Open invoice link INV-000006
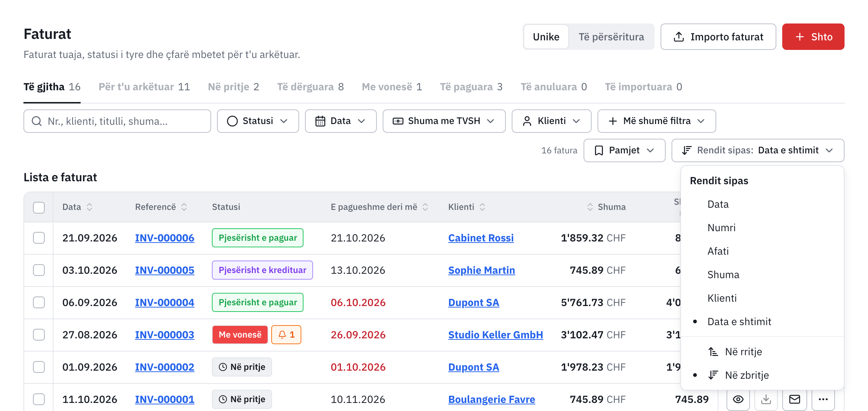This screenshot has height=411, width=868. 165,238
